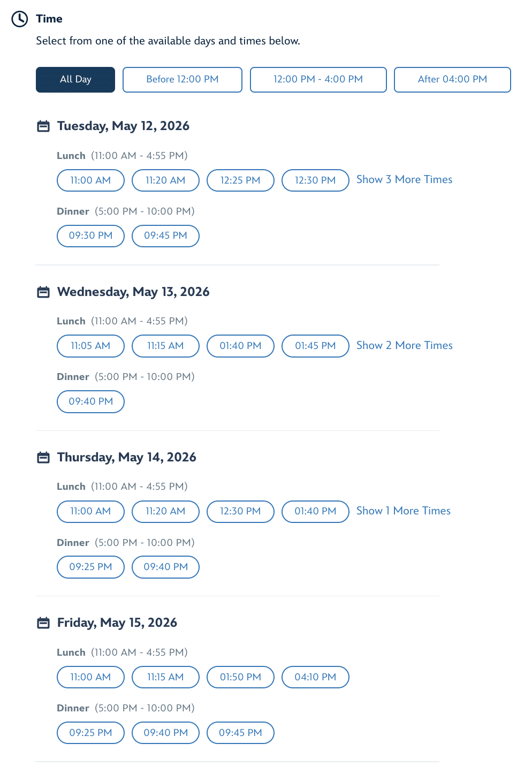
Task: Pick the 04:10 PM Friday lunch time
Action: coord(315,677)
